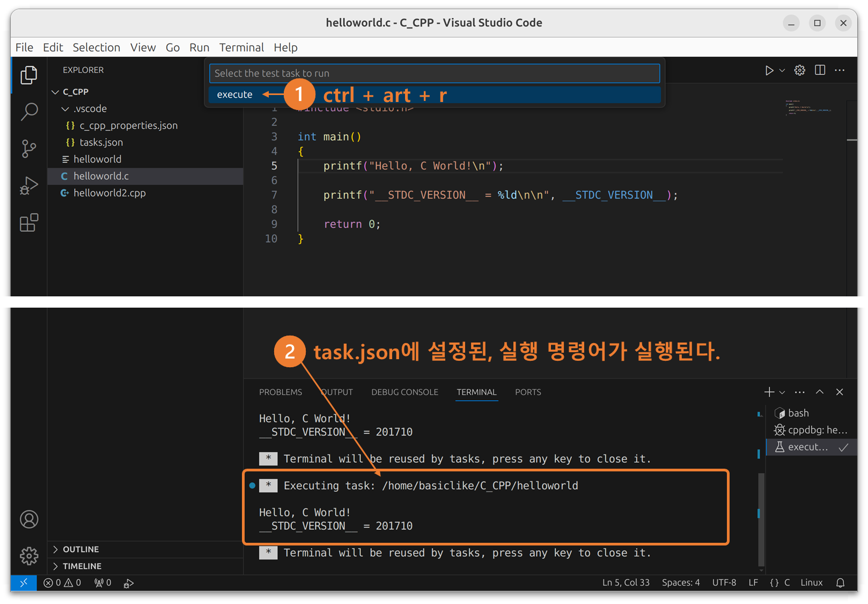Open terminal panel More Actions ellipsis
The width and height of the screenshot is (868, 604).
(800, 392)
